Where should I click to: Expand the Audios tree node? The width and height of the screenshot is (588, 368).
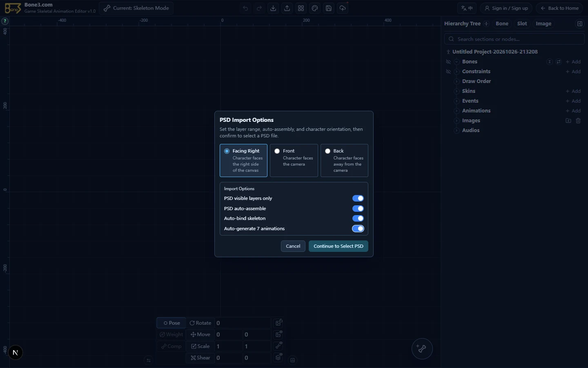457,130
